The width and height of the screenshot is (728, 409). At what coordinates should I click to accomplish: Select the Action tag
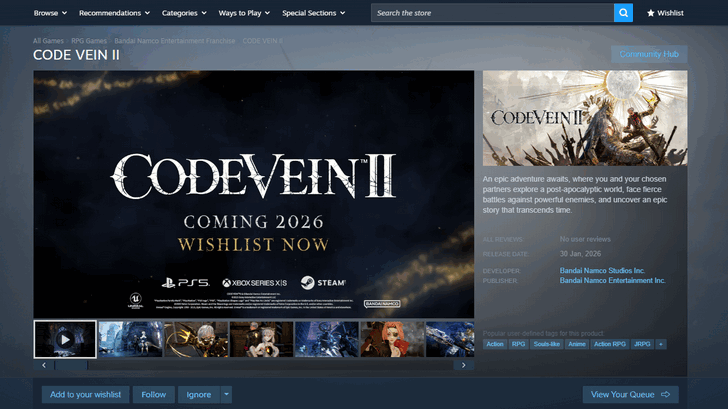[495, 344]
